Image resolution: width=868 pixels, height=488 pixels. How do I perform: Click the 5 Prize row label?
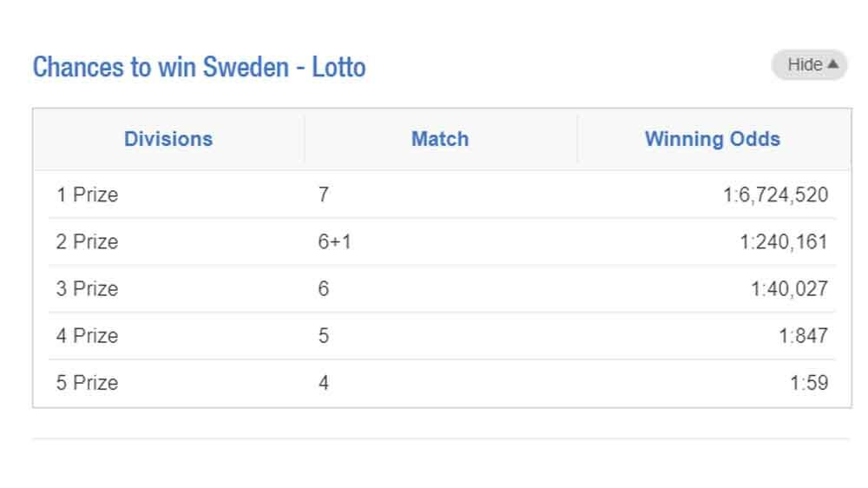click(x=87, y=383)
